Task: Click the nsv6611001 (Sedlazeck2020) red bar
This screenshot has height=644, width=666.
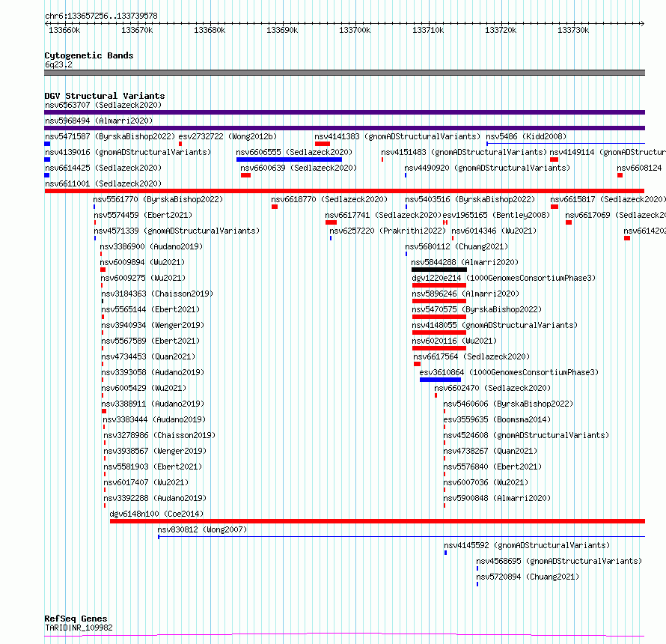Action: click(344, 191)
